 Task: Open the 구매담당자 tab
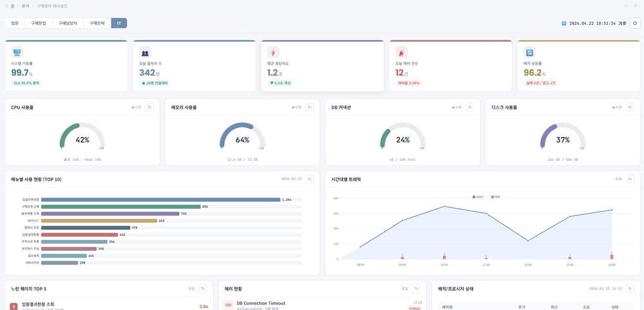coord(68,23)
